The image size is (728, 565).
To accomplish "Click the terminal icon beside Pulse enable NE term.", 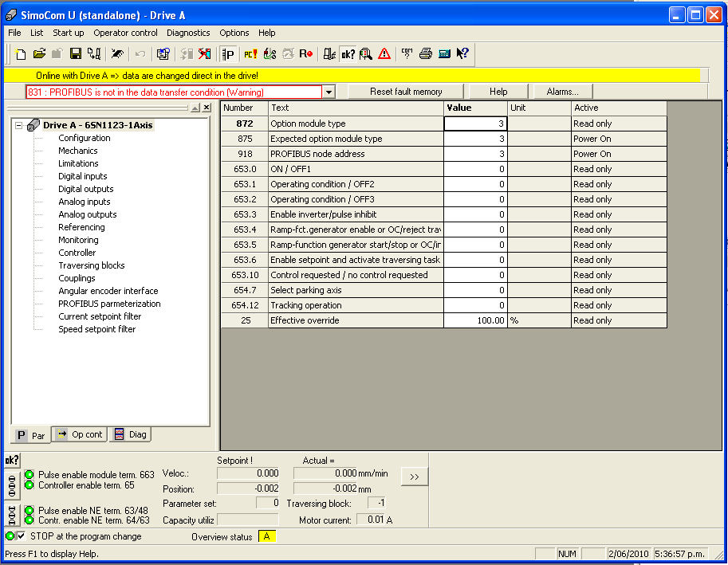I will pos(12,516).
